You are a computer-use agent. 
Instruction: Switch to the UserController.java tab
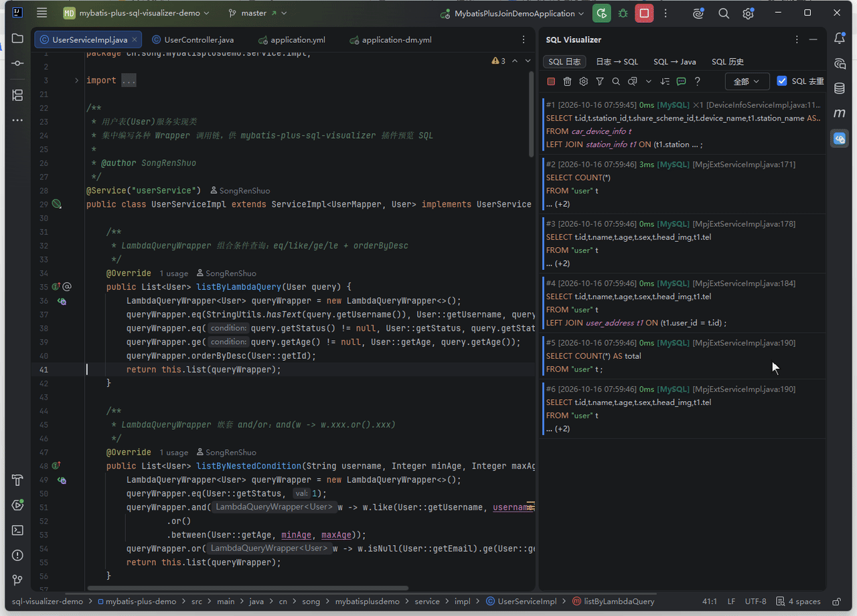pos(193,40)
